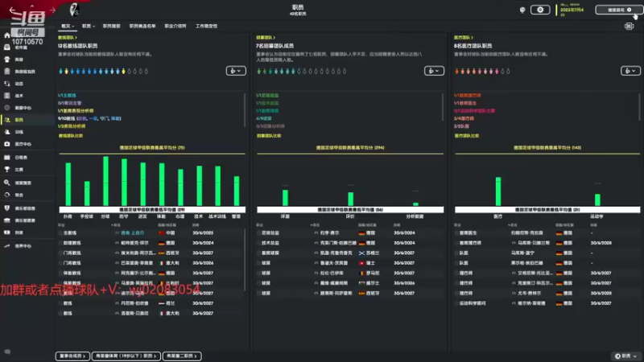644x362 pixels.
Task: Open 战术 tactics in the sidebar
Action: pos(14,96)
